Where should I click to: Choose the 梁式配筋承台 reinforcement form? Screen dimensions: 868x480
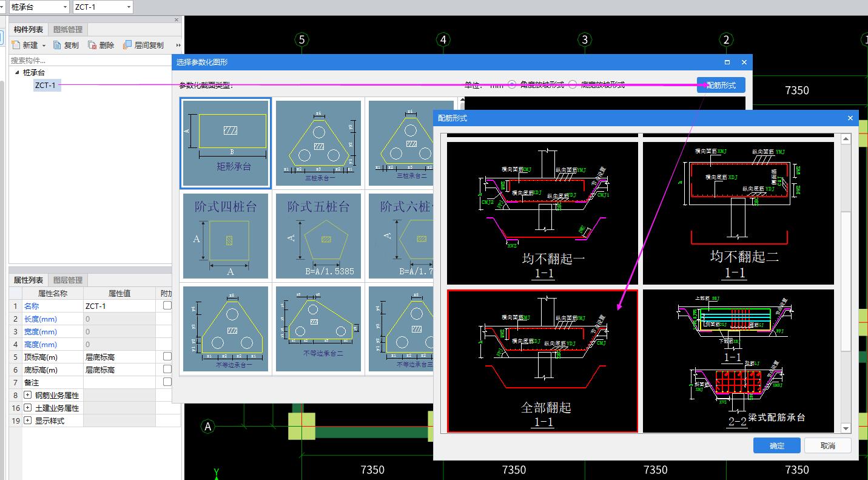(739, 361)
